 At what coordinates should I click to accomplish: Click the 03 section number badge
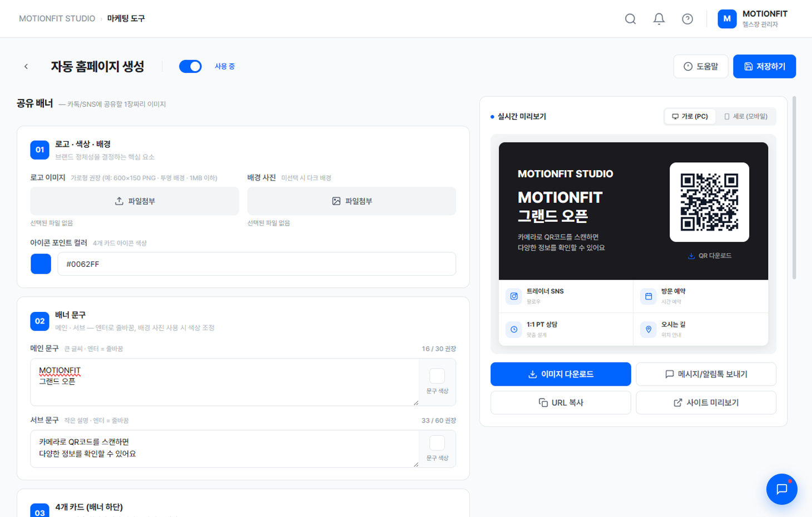click(39, 510)
